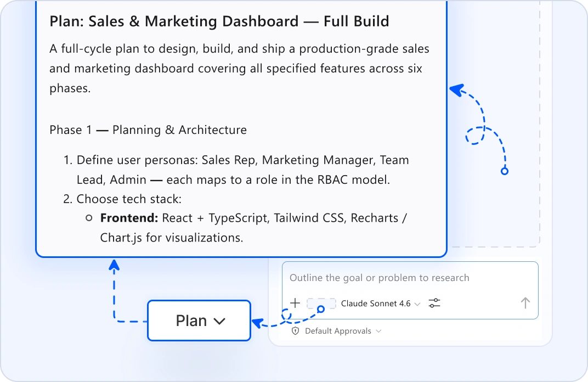This screenshot has height=382, width=588.
Task: Click the shield icon beside Default Approvals
Action: tap(296, 330)
